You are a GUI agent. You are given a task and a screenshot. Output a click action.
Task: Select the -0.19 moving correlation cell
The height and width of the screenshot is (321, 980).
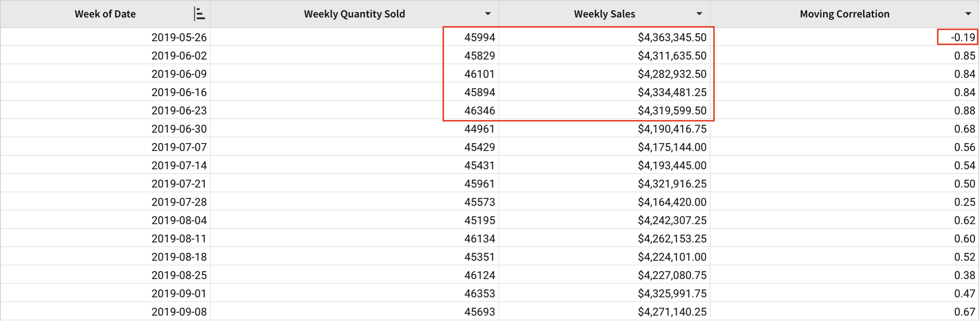[963, 37]
